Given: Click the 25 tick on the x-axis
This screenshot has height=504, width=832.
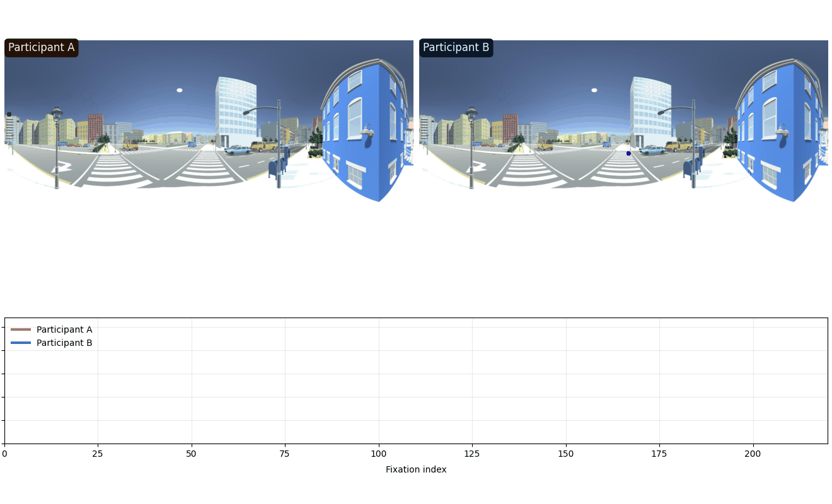Looking at the screenshot, I should click(98, 454).
